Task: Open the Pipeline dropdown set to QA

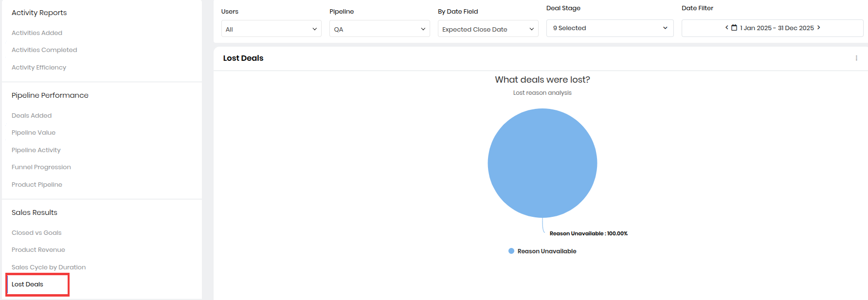Action: coord(380,29)
